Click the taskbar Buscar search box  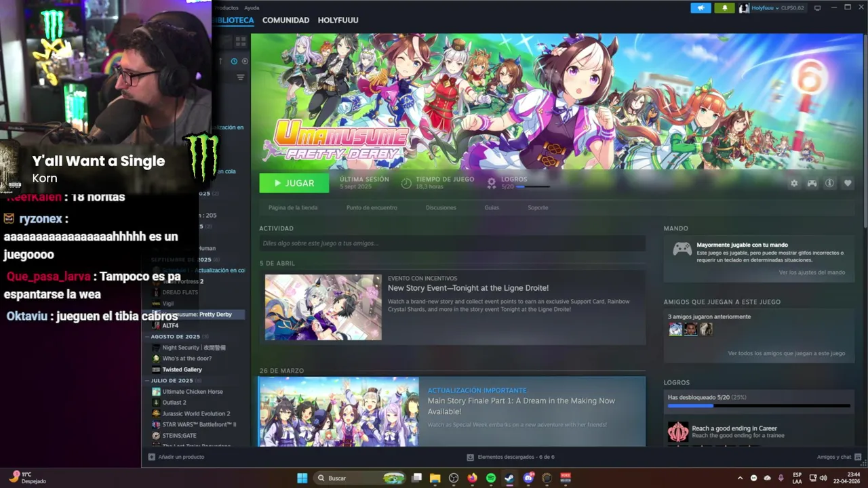(x=361, y=478)
